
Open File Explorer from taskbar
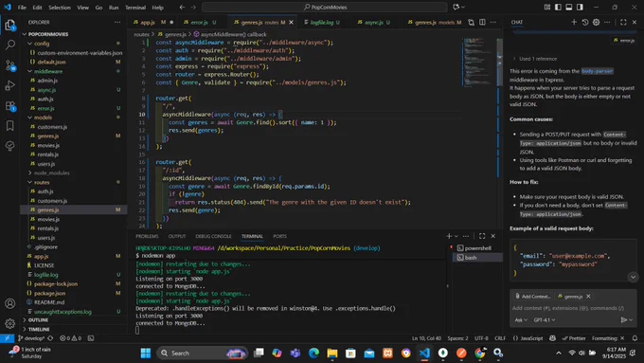tap(331, 354)
